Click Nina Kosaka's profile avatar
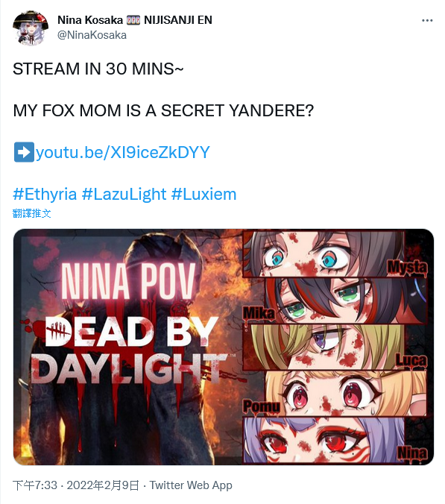445x504 pixels. coord(31,28)
